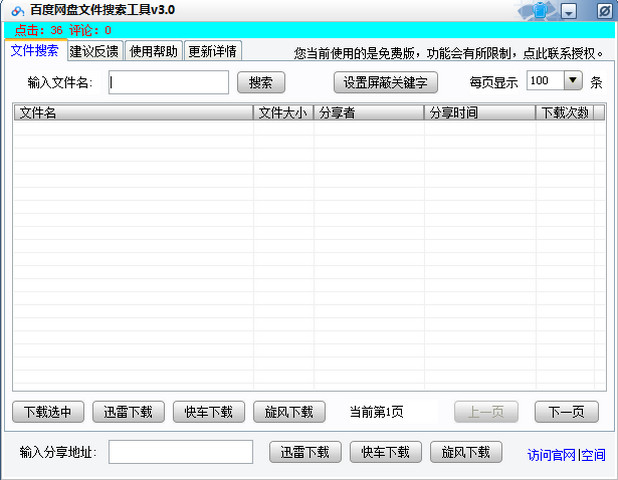The image size is (618, 480).
Task: Expand the 每页显示 dropdown arrow
Action: click(x=573, y=80)
